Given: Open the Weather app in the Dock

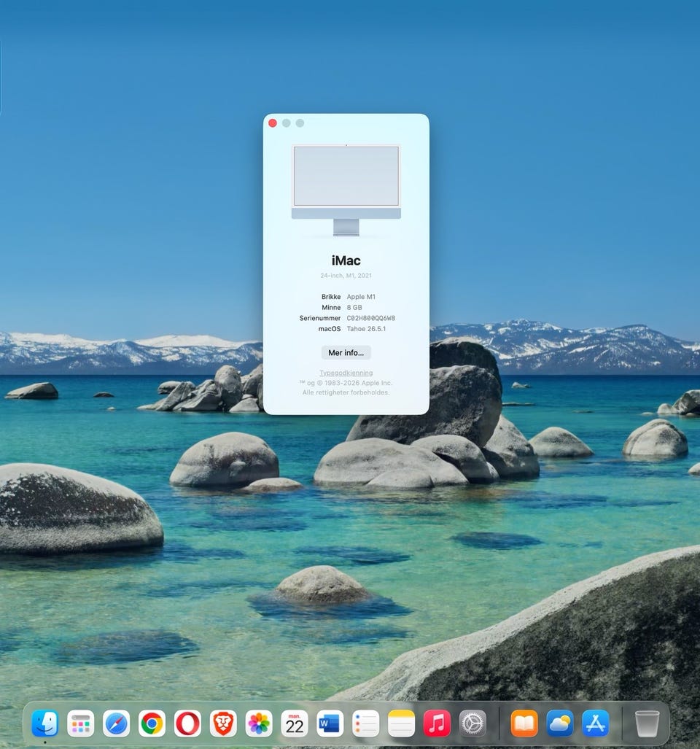Looking at the screenshot, I should pos(559,723).
